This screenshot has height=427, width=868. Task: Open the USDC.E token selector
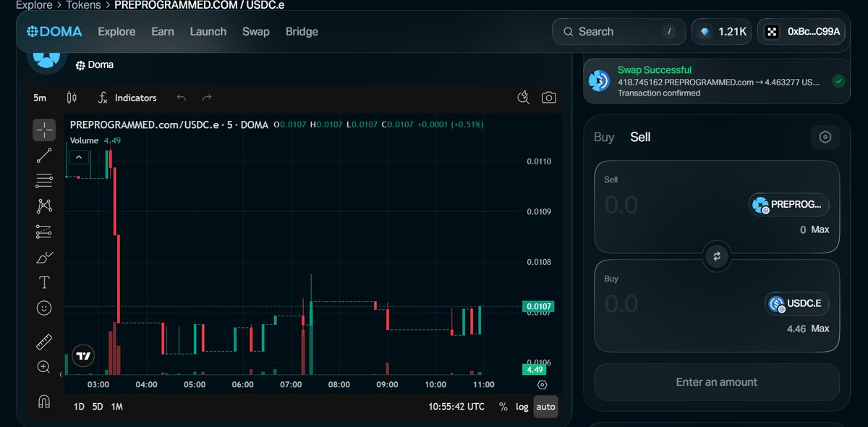(x=797, y=304)
